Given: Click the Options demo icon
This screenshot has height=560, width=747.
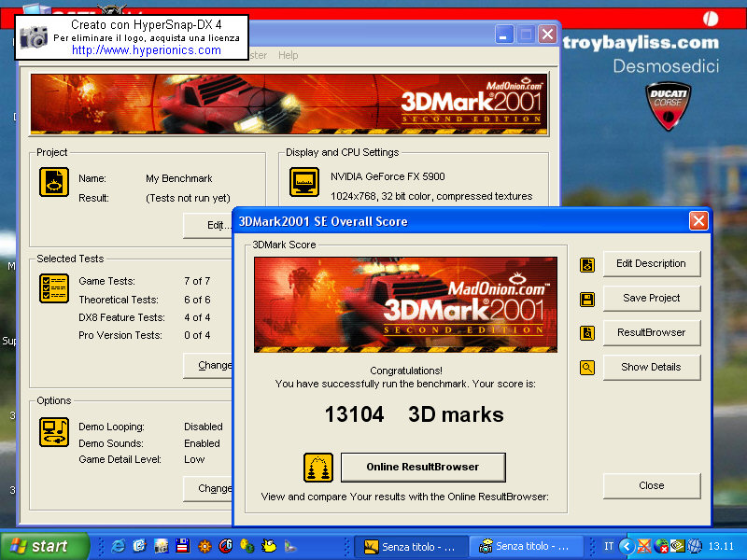Looking at the screenshot, I should coord(54,432).
